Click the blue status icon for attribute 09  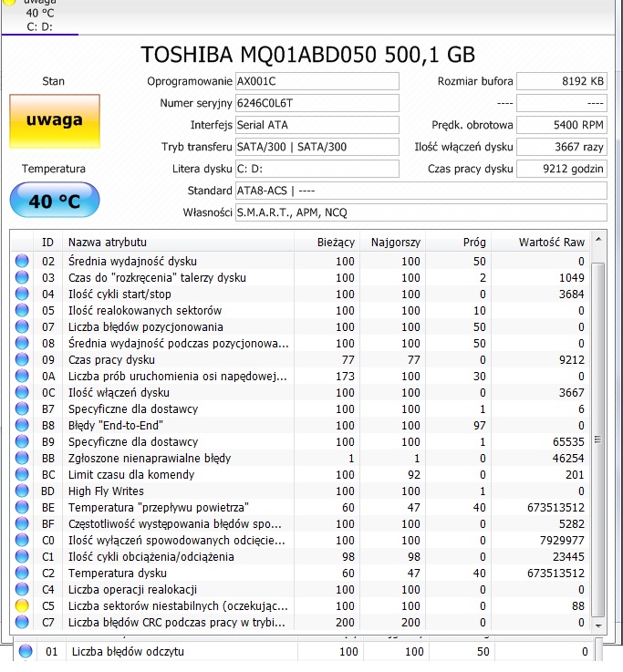tap(22, 359)
